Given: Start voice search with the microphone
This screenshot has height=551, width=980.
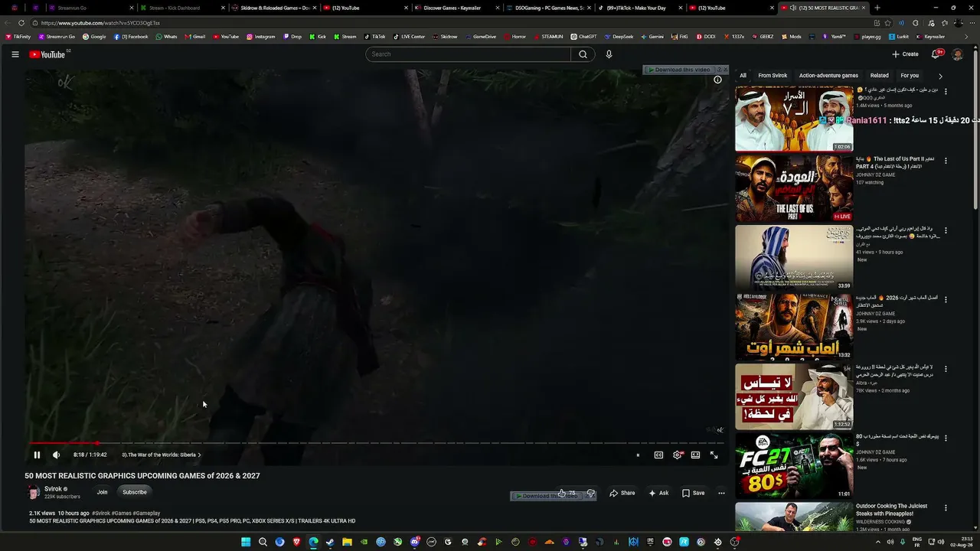Looking at the screenshot, I should coord(609,54).
